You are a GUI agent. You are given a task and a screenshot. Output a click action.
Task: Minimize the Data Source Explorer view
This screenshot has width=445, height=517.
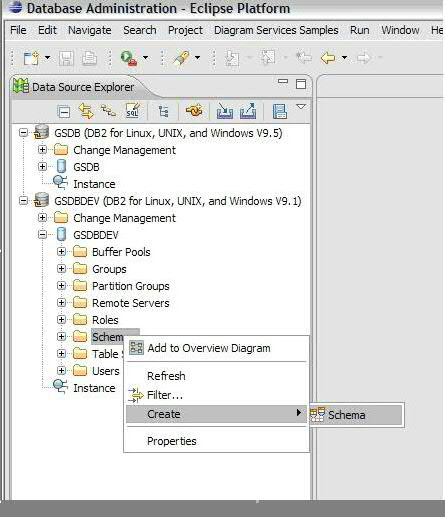coord(283,81)
